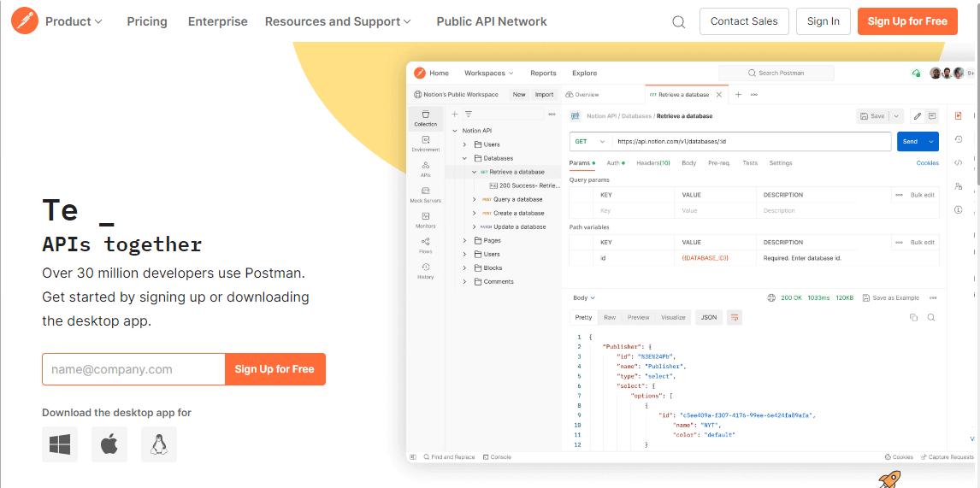The image size is (980, 488).
Task: Toggle the wrap lines icon next to JSON
Action: coord(735,317)
